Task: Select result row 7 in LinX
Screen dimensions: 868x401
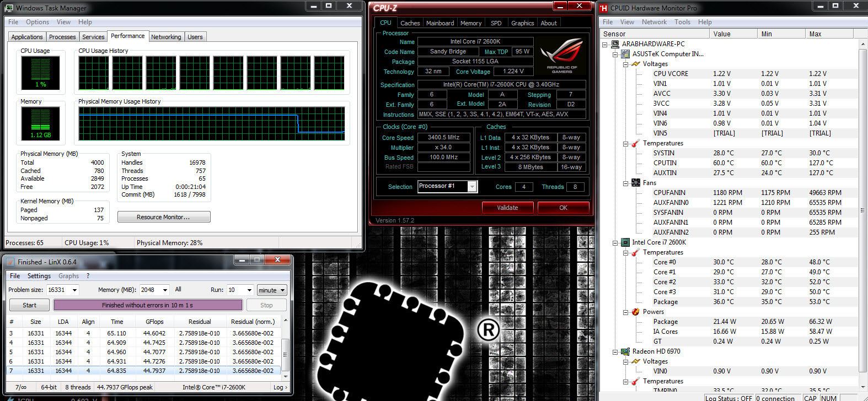Action: (x=143, y=371)
